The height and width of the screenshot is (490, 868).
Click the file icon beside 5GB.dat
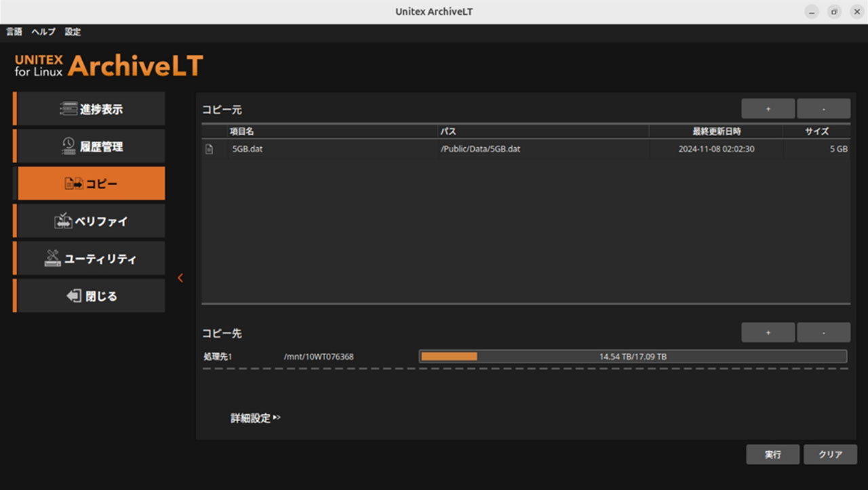click(210, 149)
